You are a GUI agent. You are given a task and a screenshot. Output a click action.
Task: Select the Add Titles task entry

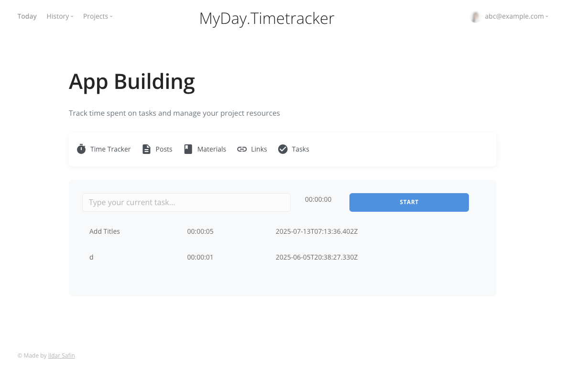coord(105,231)
